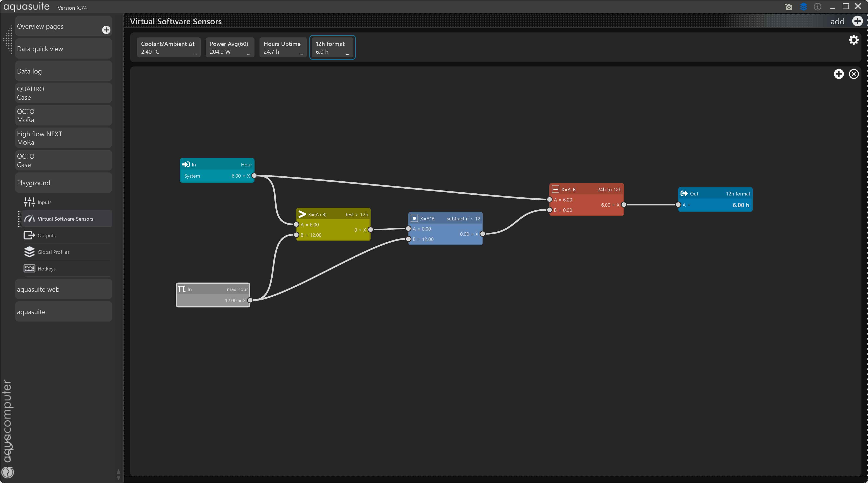Expand options dots on Power Avg(60) tile

[x=249, y=54]
